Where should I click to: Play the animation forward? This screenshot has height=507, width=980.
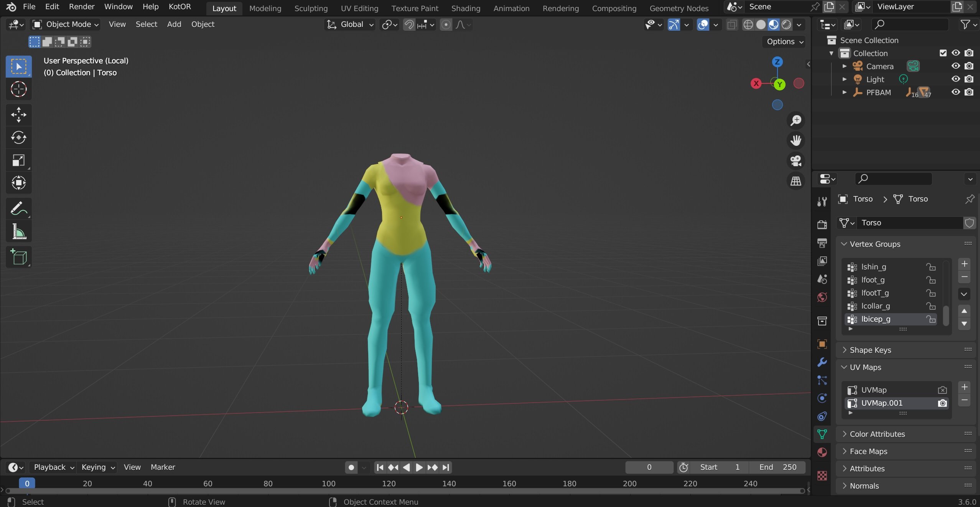(419, 467)
